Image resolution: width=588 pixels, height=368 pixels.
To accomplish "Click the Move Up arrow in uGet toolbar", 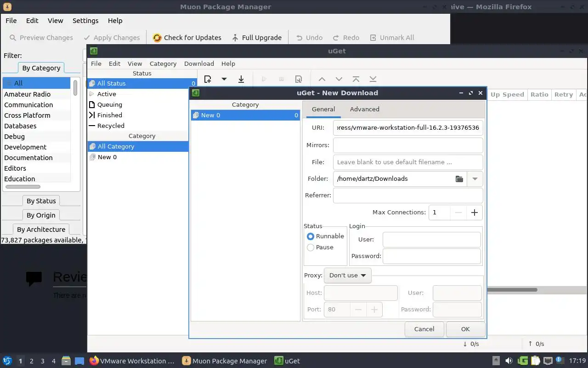I will click(x=322, y=79).
